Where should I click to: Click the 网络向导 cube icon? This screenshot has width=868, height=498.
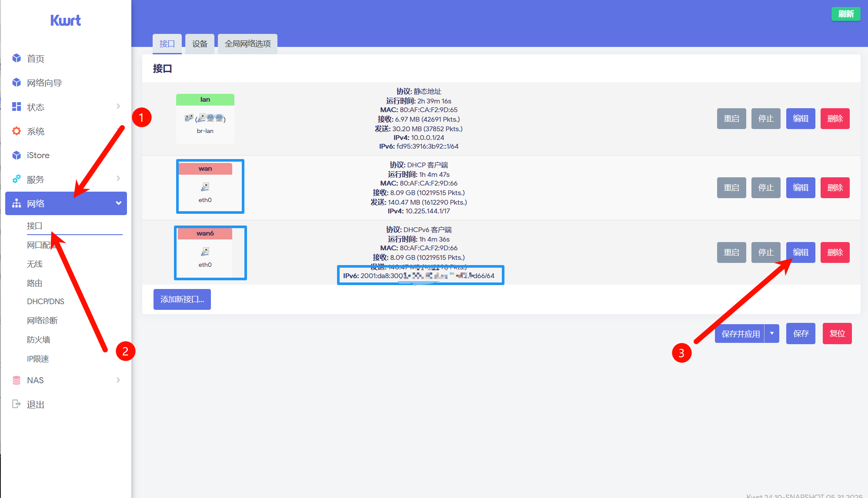pos(17,83)
